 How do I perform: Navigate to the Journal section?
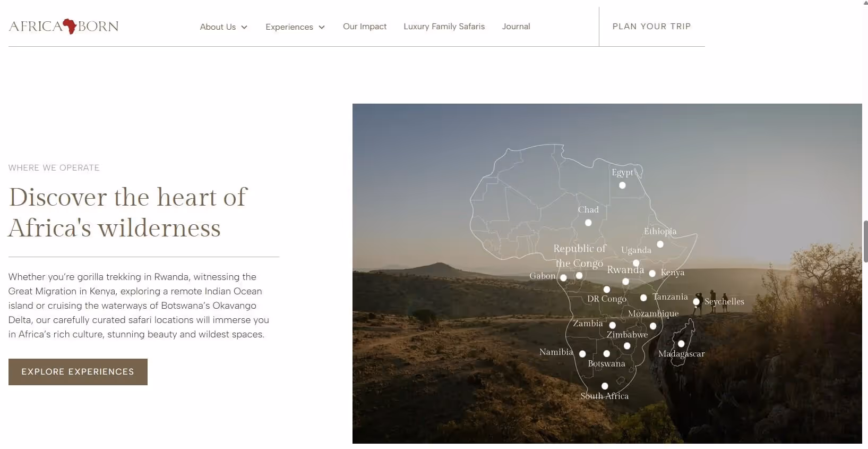point(515,27)
